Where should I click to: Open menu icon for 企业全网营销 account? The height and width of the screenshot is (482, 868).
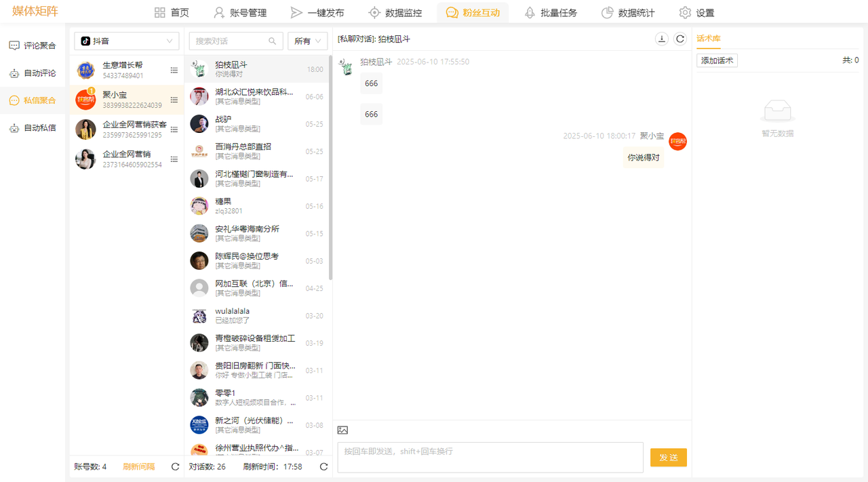pos(174,159)
